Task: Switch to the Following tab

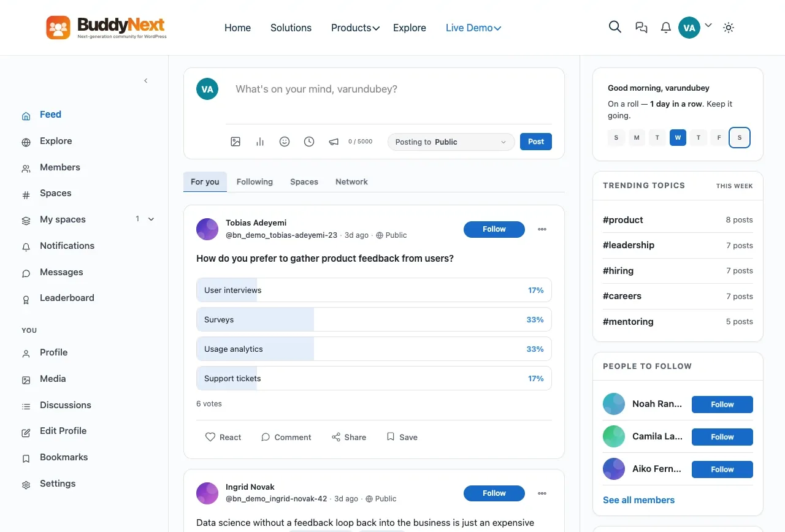Action: click(255, 182)
